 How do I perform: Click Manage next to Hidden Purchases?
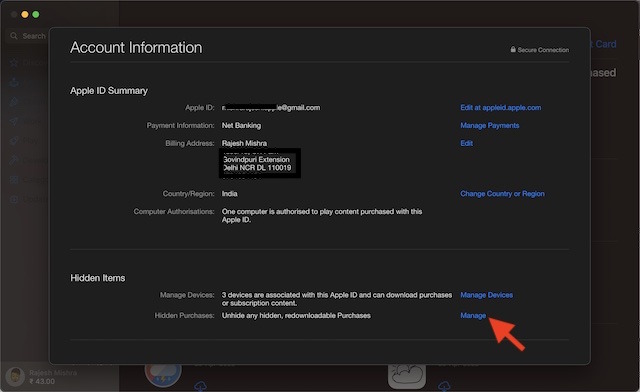473,316
